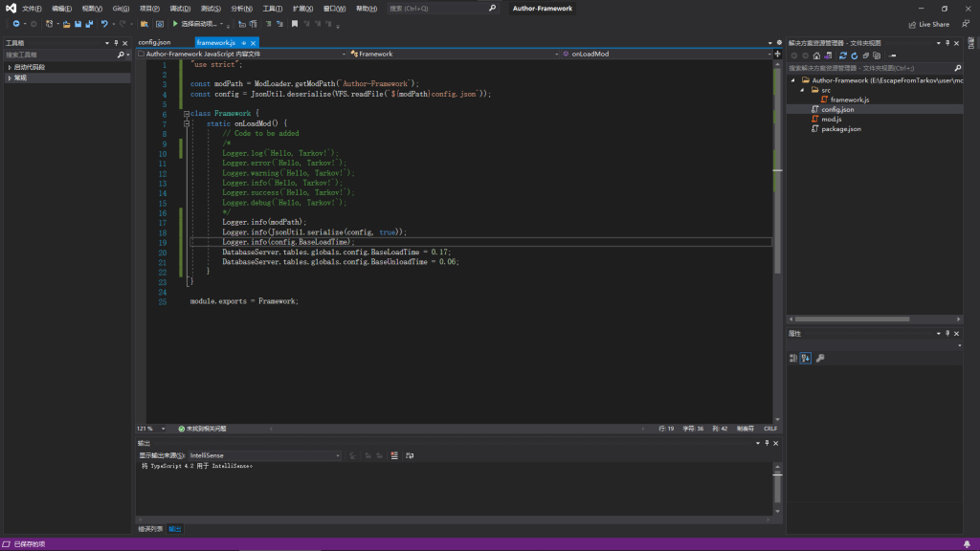This screenshot has width=980, height=551.
Task: Click the toolbox search magnifier icon
Action: [x=121, y=55]
